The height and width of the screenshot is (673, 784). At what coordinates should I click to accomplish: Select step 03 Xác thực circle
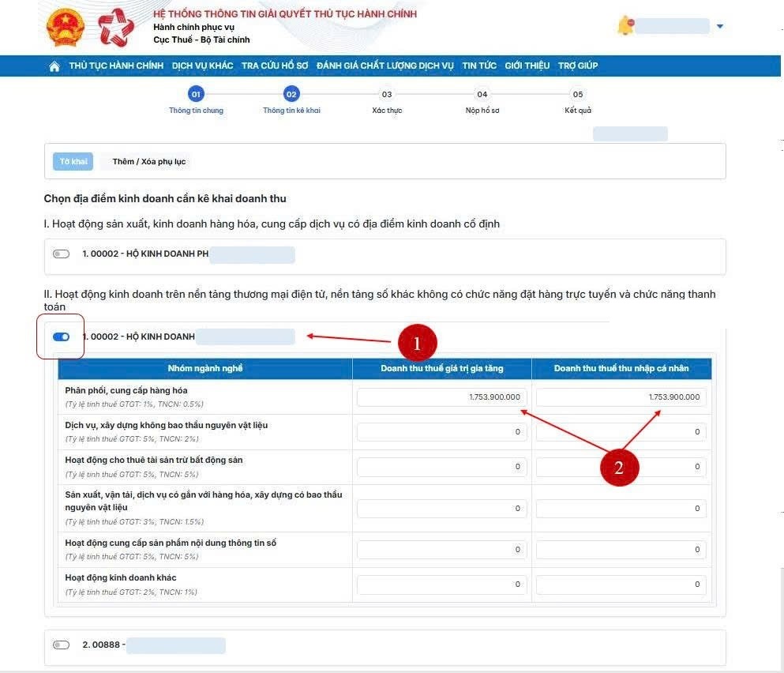[x=387, y=94]
